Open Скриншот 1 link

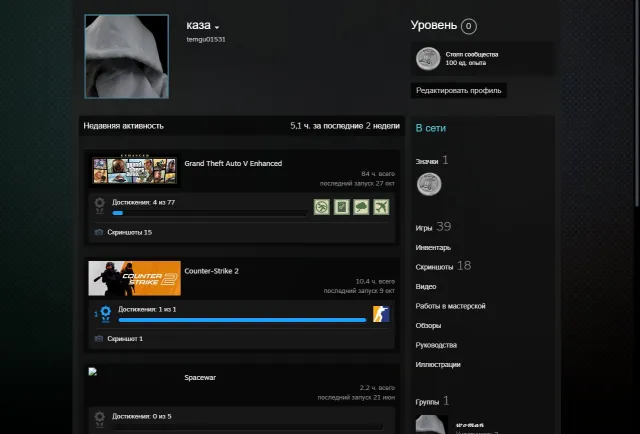pyautogui.click(x=125, y=338)
